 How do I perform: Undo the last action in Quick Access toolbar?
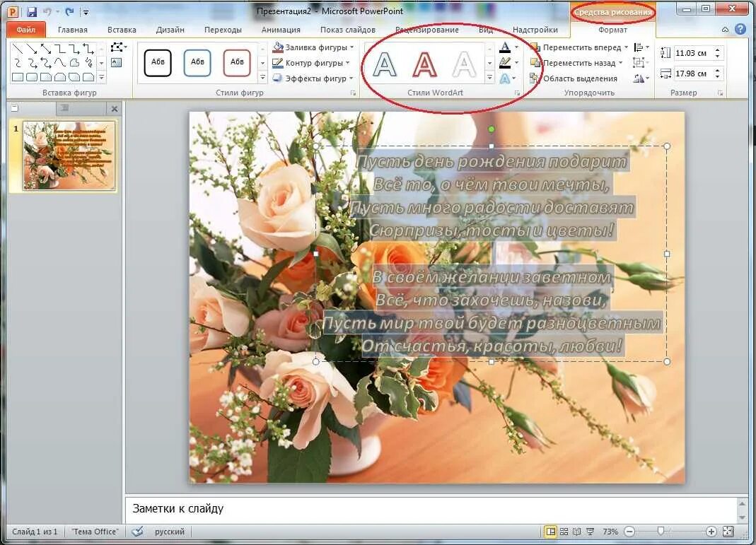coord(47,11)
